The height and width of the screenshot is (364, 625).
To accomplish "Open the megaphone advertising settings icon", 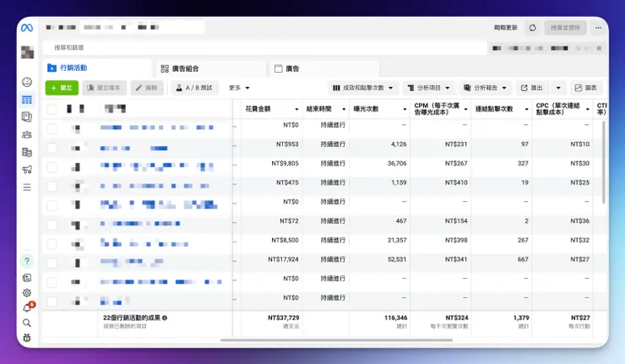I will [27, 170].
